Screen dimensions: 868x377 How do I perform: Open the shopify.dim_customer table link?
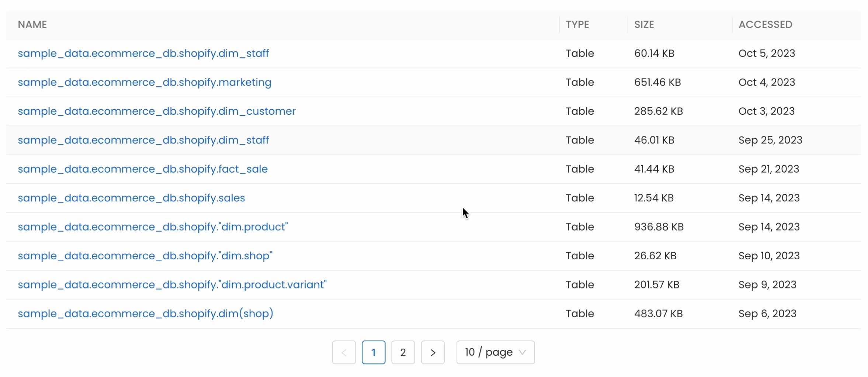pos(156,111)
